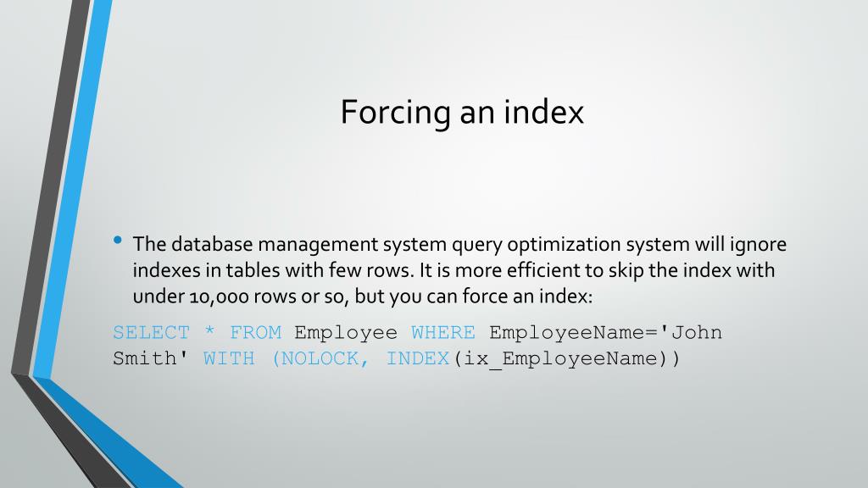Click the text EmployeeName='John

(605, 334)
